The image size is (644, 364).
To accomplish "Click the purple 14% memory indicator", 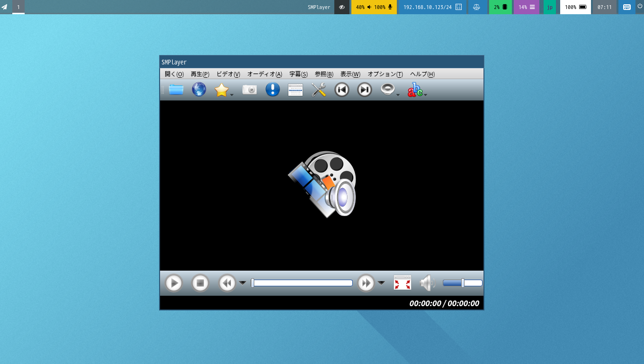I will point(527,7).
